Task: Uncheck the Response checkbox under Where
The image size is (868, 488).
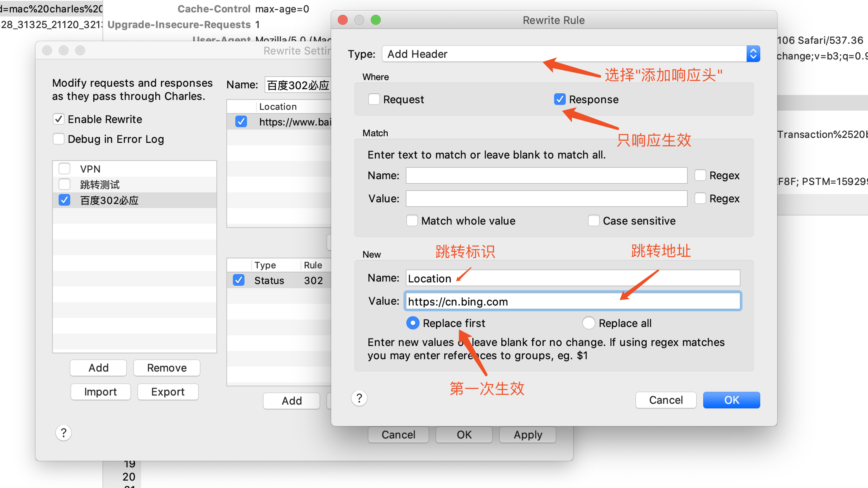Action: point(560,99)
